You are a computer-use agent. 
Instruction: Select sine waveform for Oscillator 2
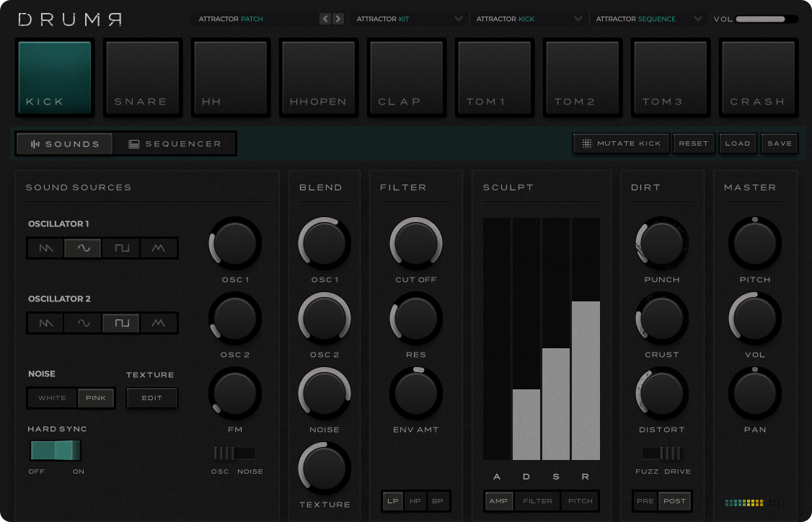pyautogui.click(x=84, y=323)
